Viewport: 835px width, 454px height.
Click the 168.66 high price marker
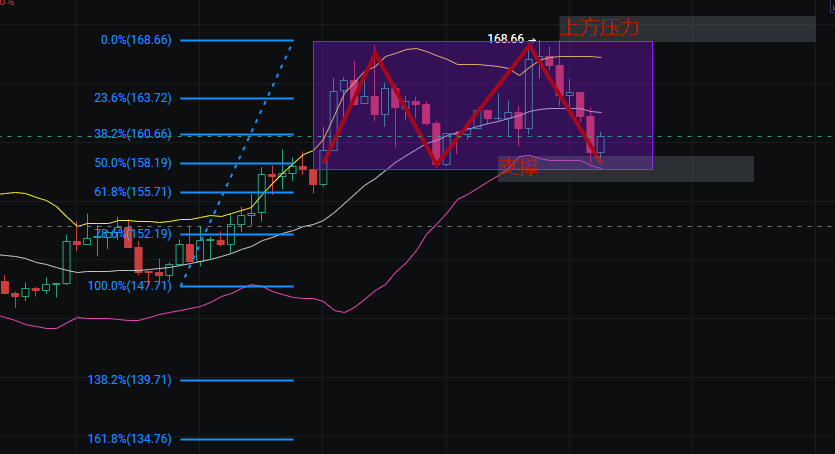tap(512, 38)
